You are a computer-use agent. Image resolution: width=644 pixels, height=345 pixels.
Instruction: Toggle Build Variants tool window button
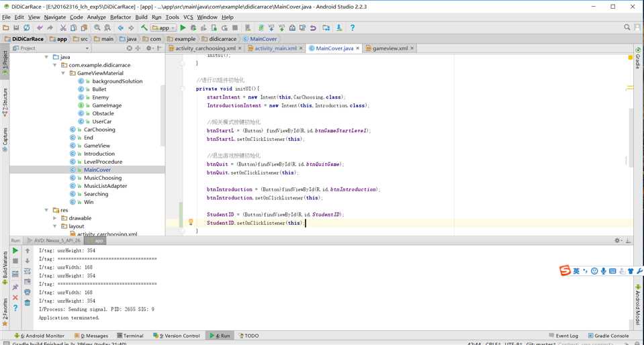click(x=5, y=268)
